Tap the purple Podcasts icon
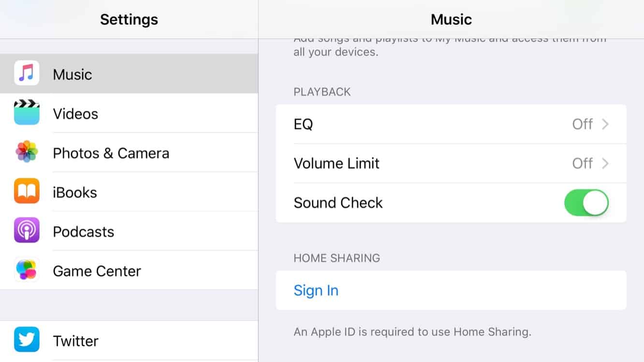This screenshot has height=362, width=644. pyautogui.click(x=27, y=231)
